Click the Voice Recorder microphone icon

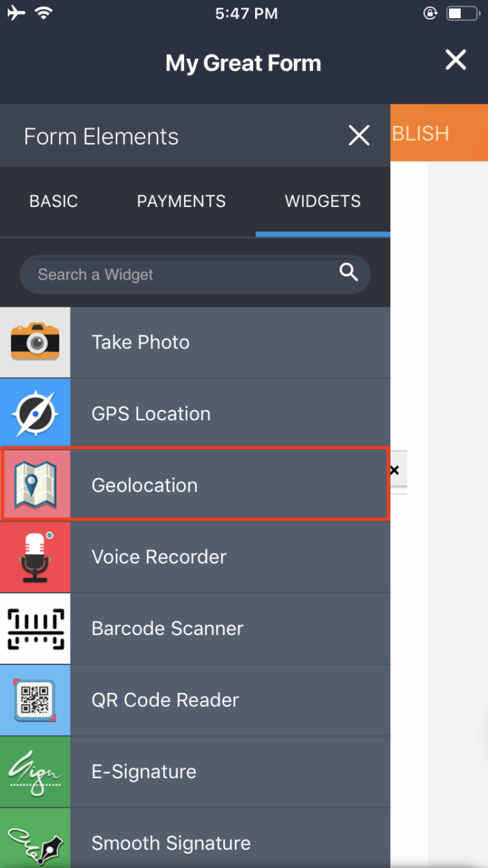[x=35, y=556]
